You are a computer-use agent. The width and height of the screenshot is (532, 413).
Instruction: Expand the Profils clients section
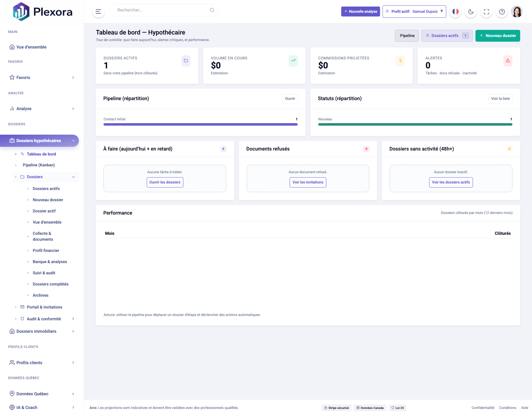coord(73,363)
